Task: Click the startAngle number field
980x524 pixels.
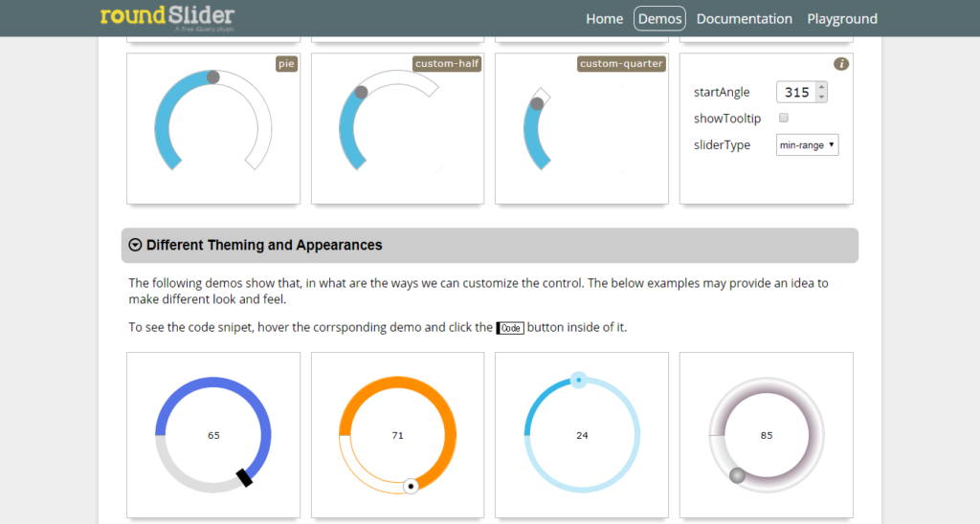Action: tap(795, 93)
